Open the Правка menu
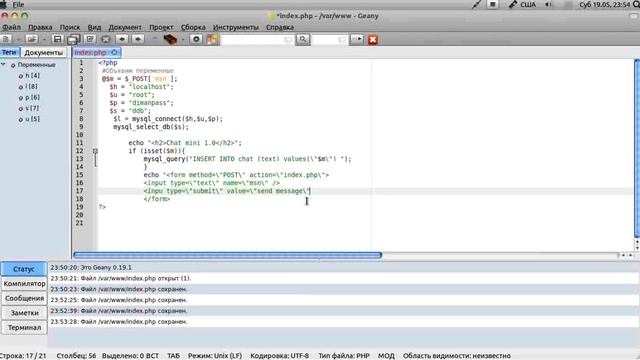The width and height of the screenshot is (640, 360). coord(40,27)
